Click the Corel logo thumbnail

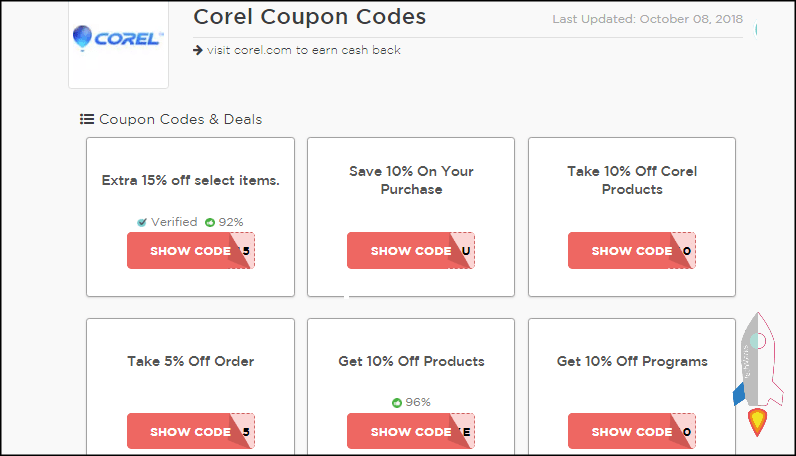pyautogui.click(x=118, y=40)
